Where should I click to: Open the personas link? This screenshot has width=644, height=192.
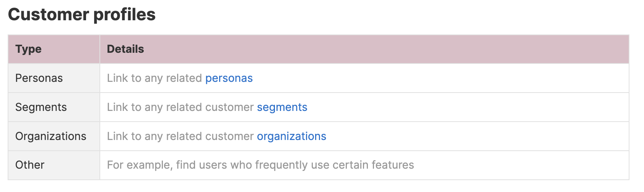pyautogui.click(x=229, y=78)
